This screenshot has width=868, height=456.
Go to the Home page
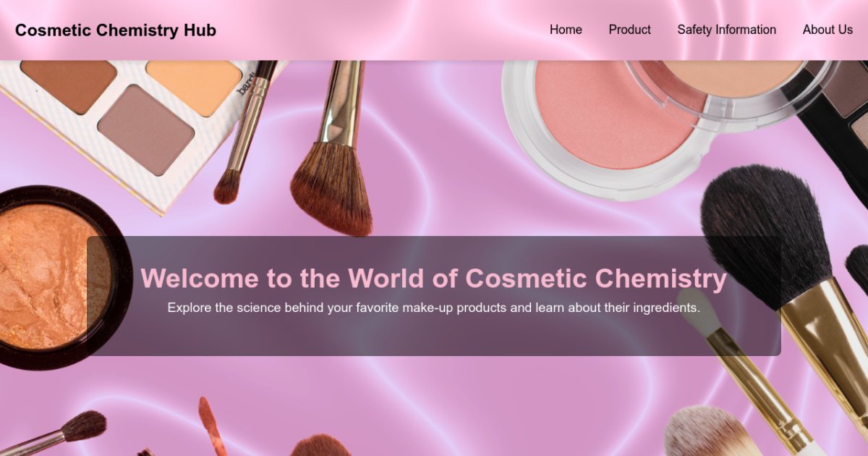[x=566, y=30]
